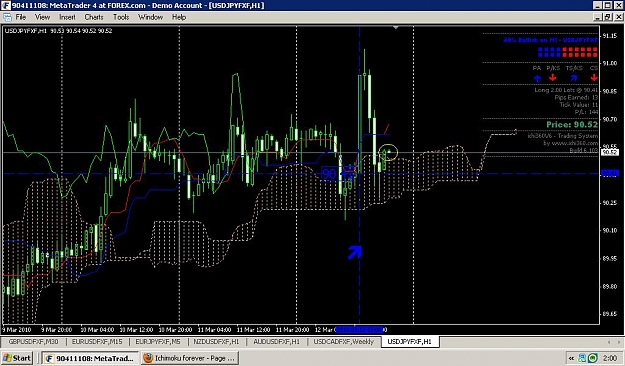625x366 pixels.
Task: Click the red P/KS down-arrow indicator
Action: coord(552,78)
